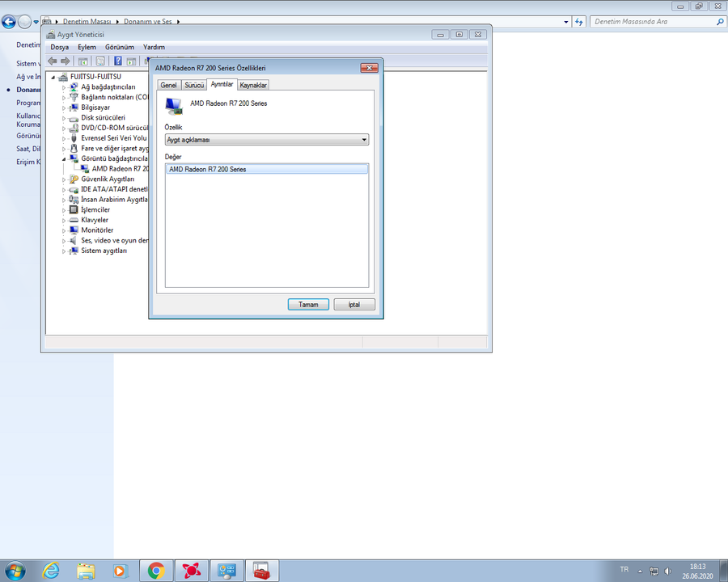Expand the Sistem aygıtları node

pyautogui.click(x=64, y=251)
